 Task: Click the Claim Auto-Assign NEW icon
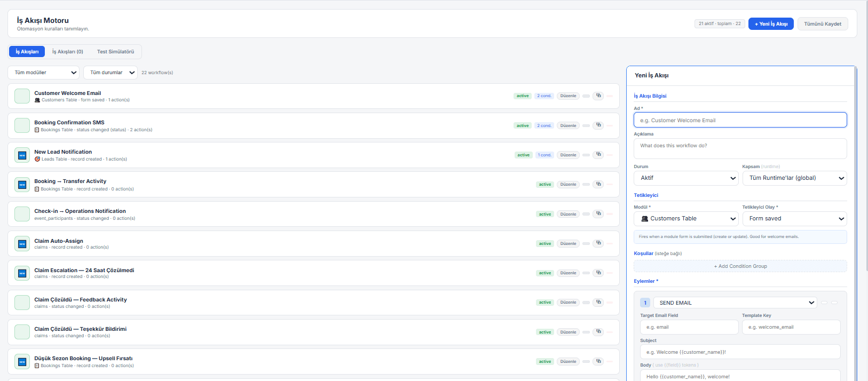(22, 244)
